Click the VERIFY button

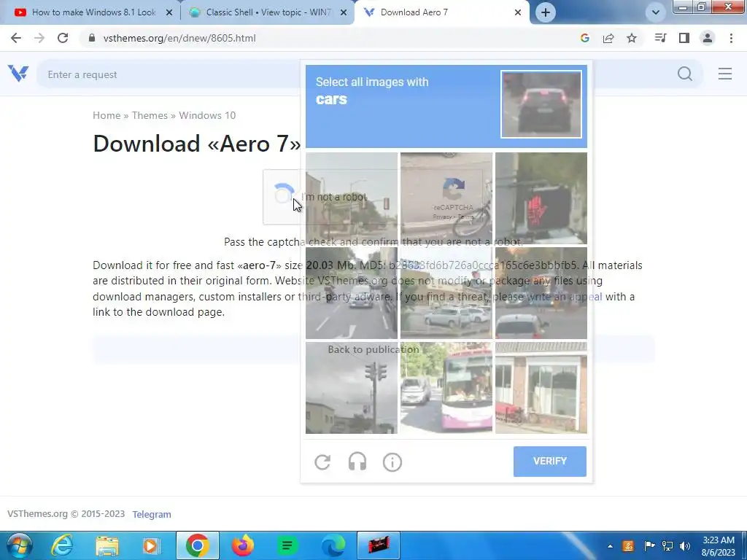550,461
